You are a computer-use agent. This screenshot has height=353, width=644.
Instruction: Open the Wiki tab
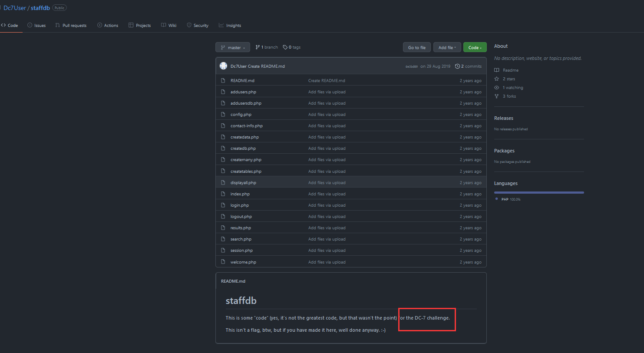169,26
